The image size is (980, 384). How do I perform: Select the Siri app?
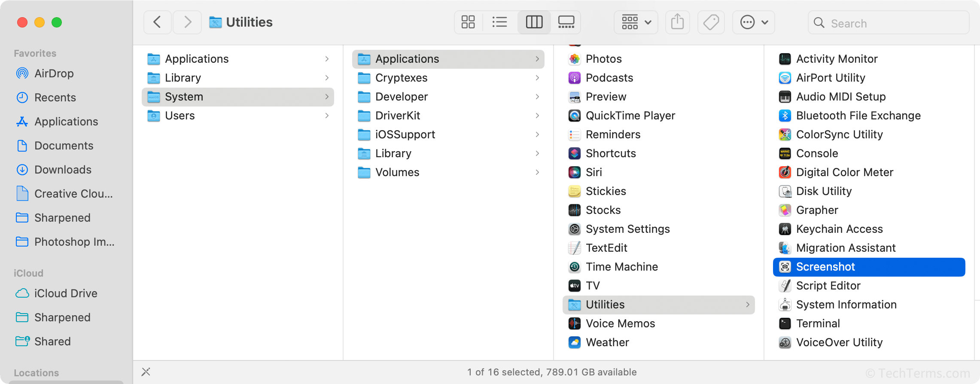click(659, 172)
